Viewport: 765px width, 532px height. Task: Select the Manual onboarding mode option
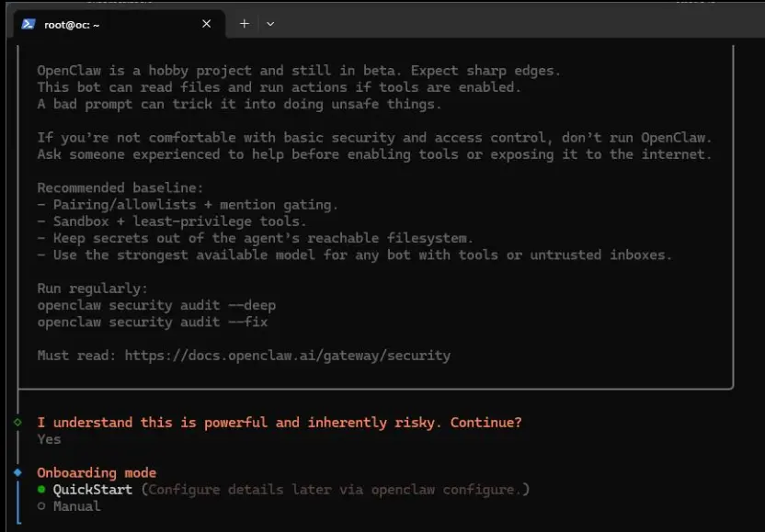(x=69, y=506)
